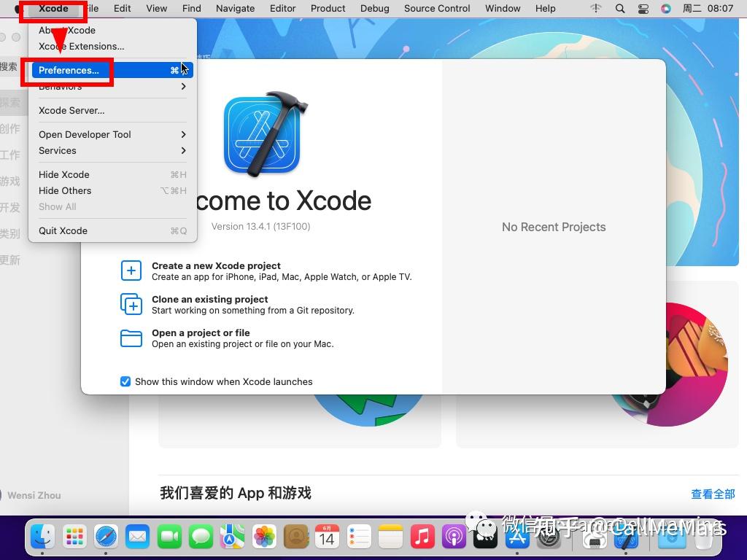747x560 pixels.
Task: Click the No Recent Projects label
Action: click(554, 227)
